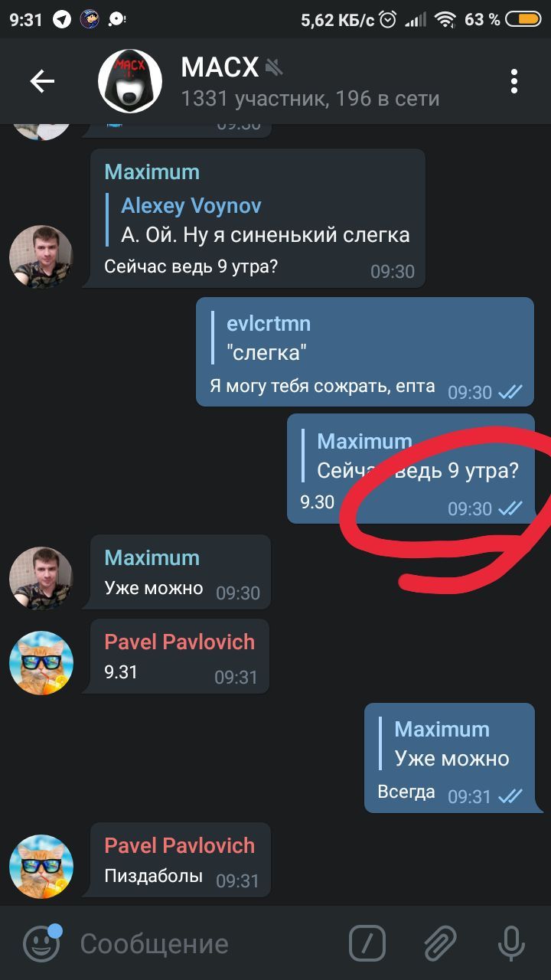Tap the muted speaker icon beside MACX
This screenshot has width=551, height=980.
(x=274, y=68)
